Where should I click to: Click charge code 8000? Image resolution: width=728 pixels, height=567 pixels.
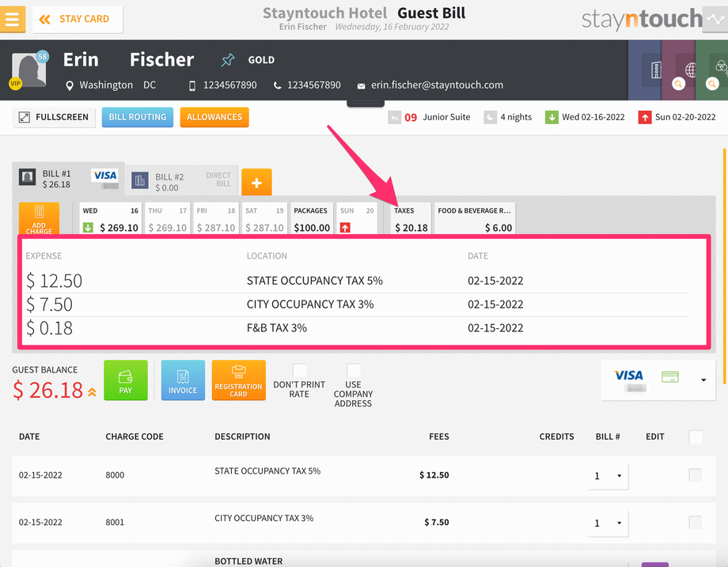click(115, 475)
